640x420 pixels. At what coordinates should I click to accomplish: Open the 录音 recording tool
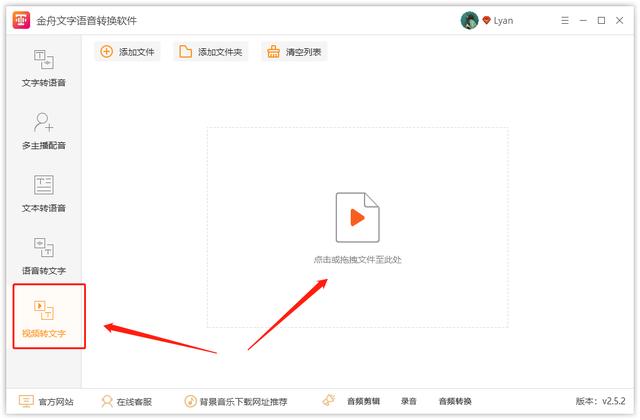[x=409, y=401]
